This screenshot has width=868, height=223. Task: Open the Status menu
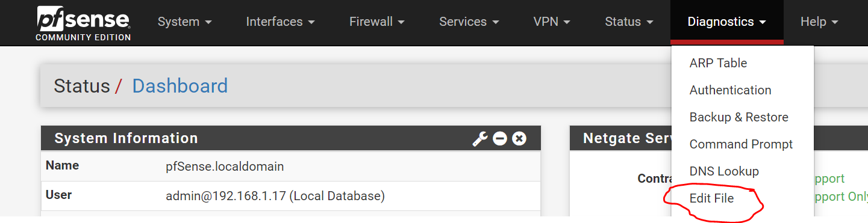pos(629,22)
